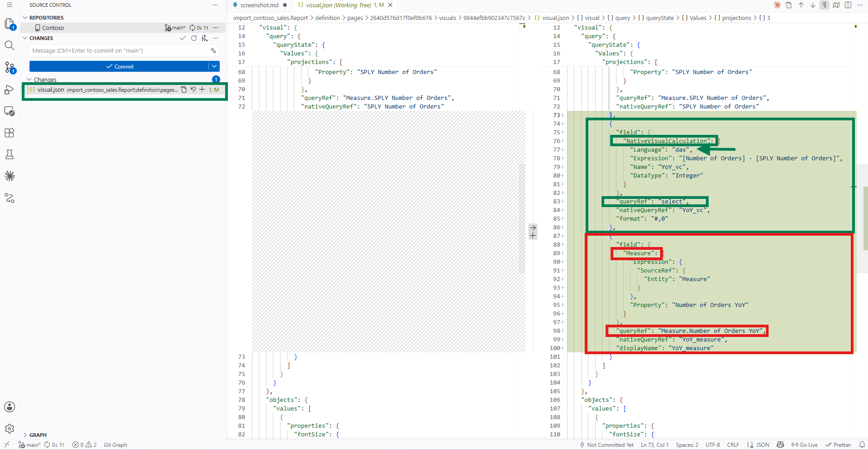This screenshot has width=868, height=450.
Task: Open the Extensions view in the activity bar
Action: pyautogui.click(x=10, y=133)
